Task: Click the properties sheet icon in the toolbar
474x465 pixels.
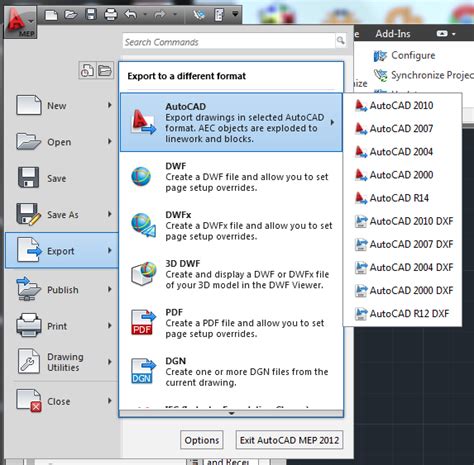Action: [219, 15]
